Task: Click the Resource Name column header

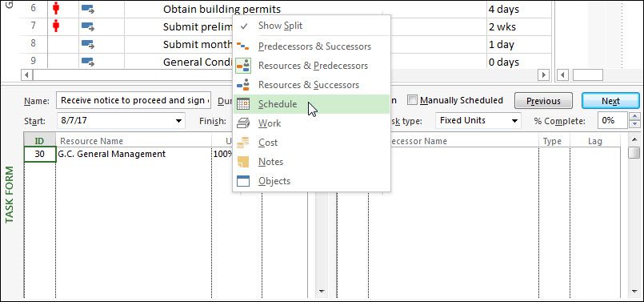Action: pyautogui.click(x=134, y=141)
